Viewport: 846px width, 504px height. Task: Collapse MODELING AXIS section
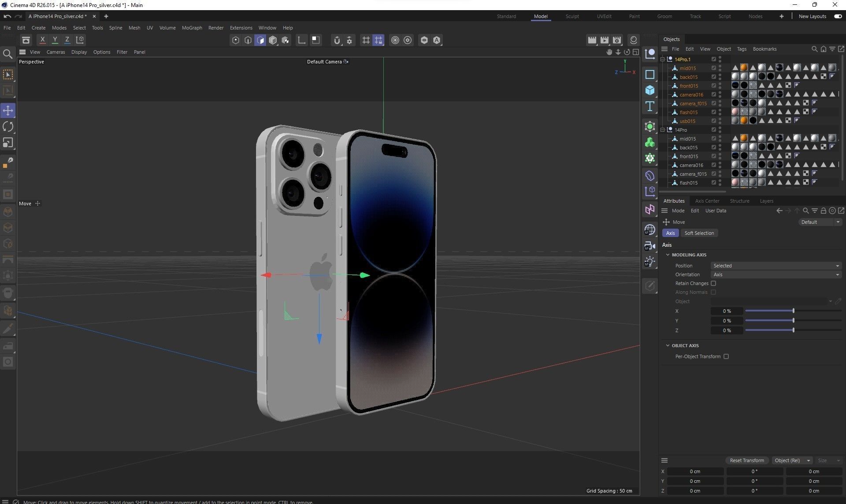668,255
